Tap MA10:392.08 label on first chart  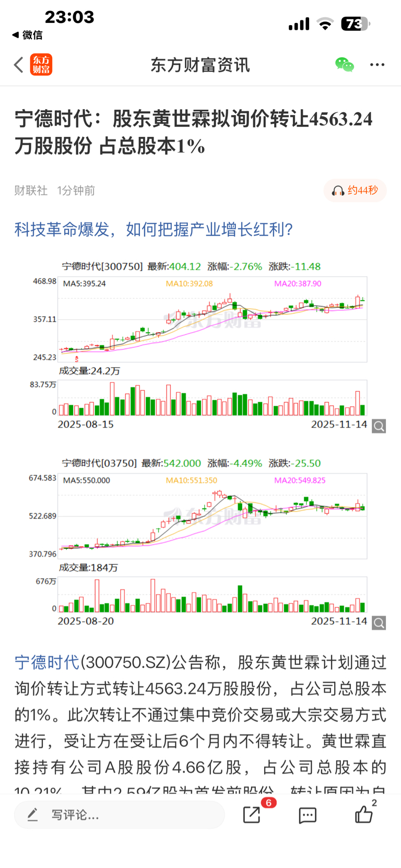189,284
